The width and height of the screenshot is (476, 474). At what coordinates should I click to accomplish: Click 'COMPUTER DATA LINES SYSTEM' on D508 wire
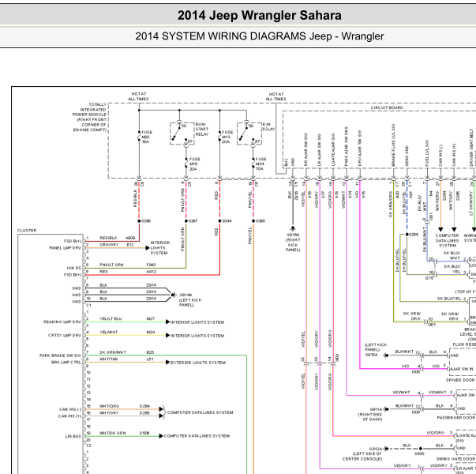(x=197, y=436)
